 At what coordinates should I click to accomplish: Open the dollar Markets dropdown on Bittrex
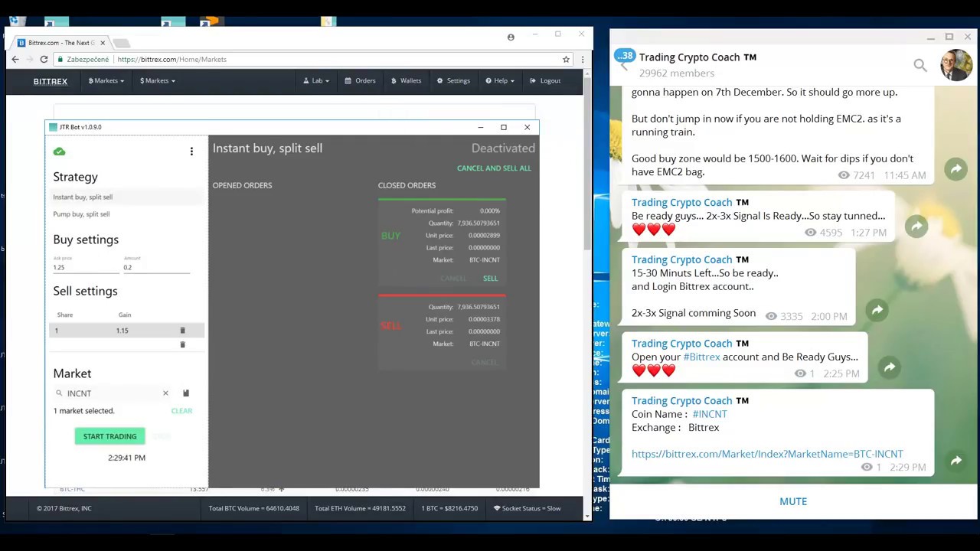point(158,81)
